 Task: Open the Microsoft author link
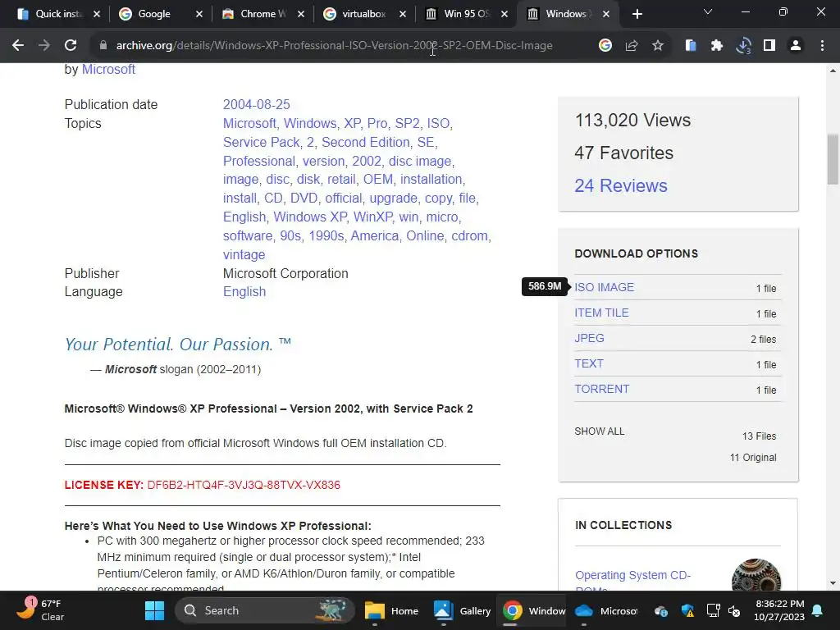pyautogui.click(x=108, y=69)
